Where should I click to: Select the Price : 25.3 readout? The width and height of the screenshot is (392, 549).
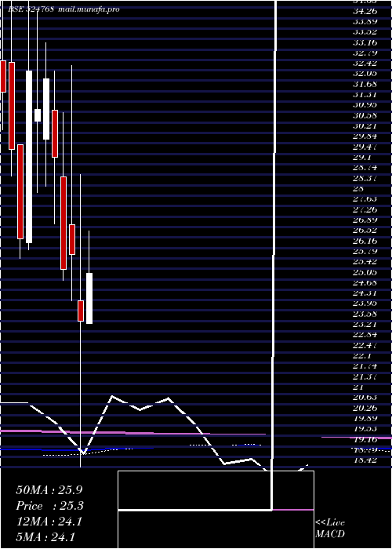click(x=50, y=506)
